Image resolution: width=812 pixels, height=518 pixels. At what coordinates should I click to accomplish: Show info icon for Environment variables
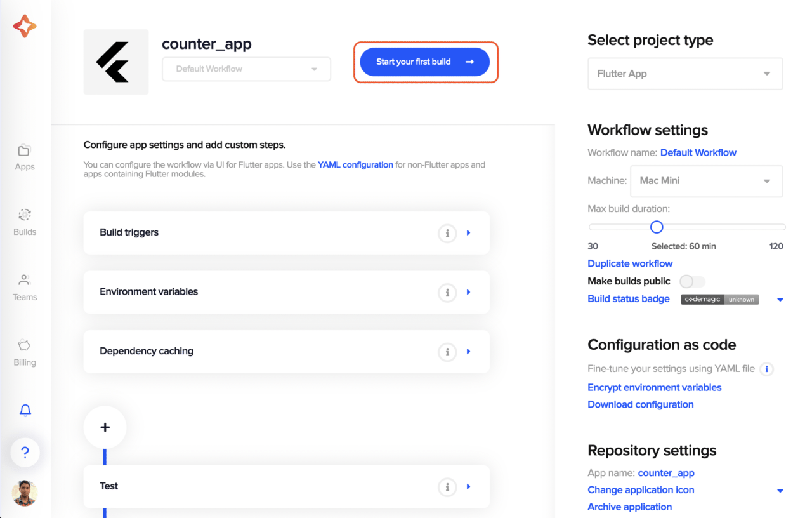[x=447, y=293]
